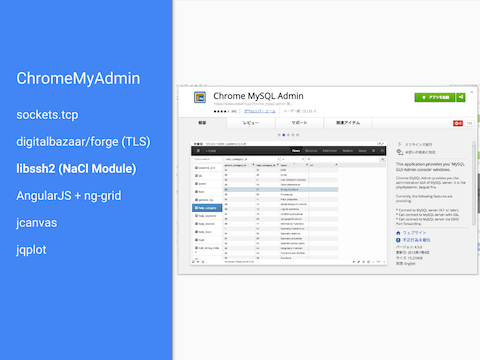Open the developer link under the app title
Screen dimensions: 480x360
[260, 111]
